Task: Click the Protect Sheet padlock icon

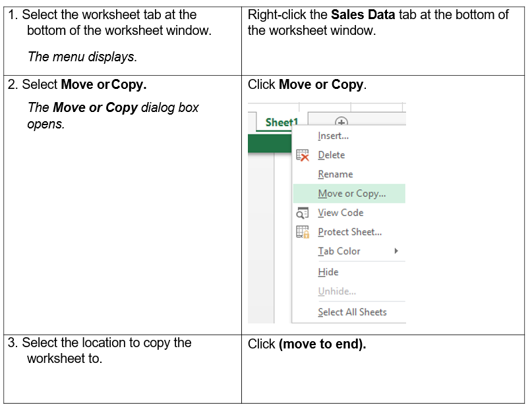Action: [303, 232]
